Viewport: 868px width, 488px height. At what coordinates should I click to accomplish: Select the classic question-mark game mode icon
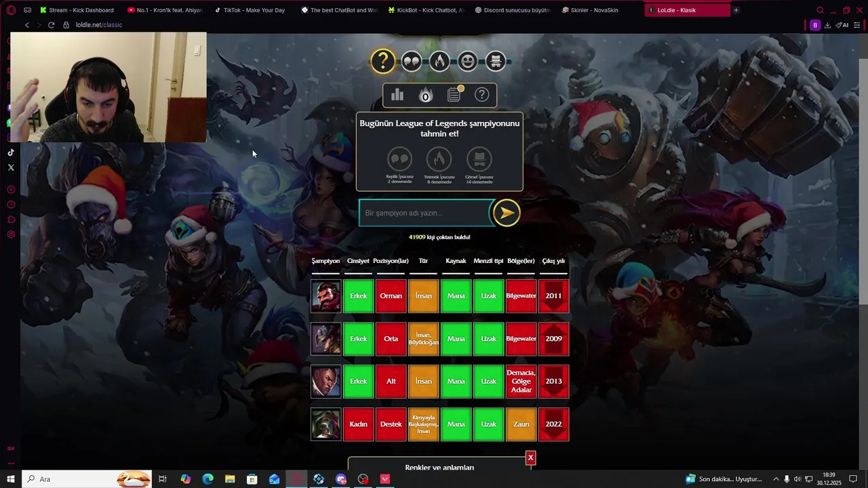(x=382, y=61)
